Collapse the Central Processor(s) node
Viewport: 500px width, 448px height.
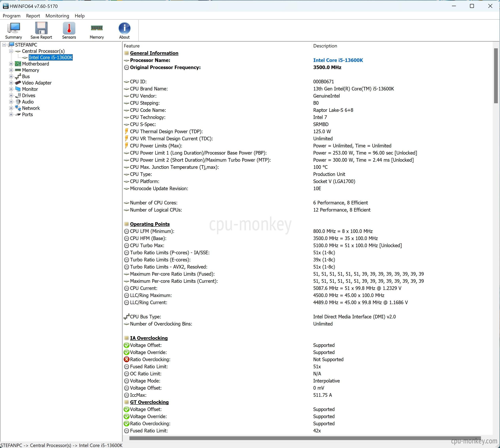pyautogui.click(x=11, y=51)
